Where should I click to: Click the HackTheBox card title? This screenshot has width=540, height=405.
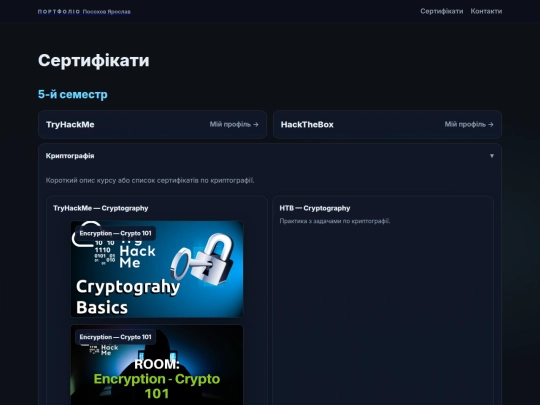click(x=307, y=125)
